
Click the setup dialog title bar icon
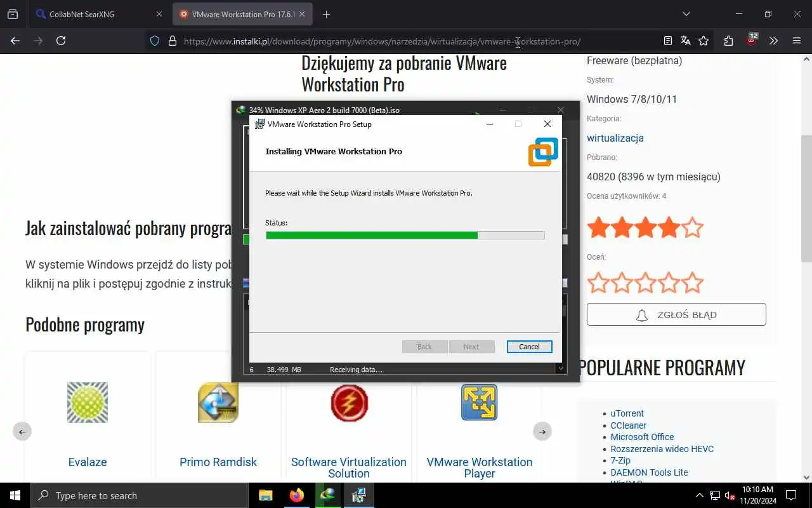tap(259, 124)
